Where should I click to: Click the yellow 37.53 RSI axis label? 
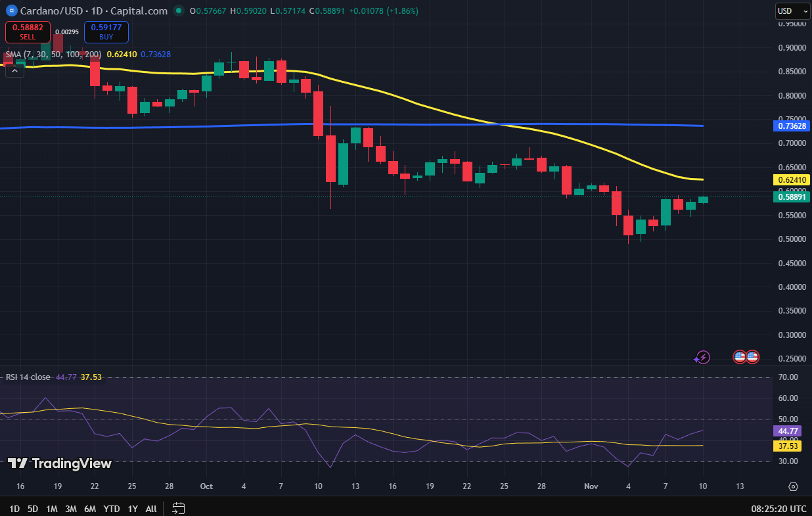[x=788, y=446]
